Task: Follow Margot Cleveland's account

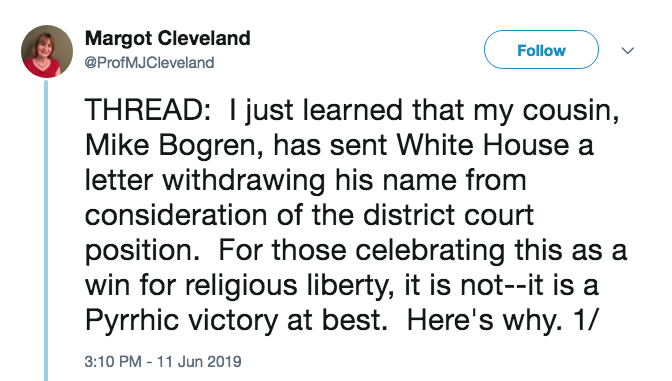Action: coord(541,50)
